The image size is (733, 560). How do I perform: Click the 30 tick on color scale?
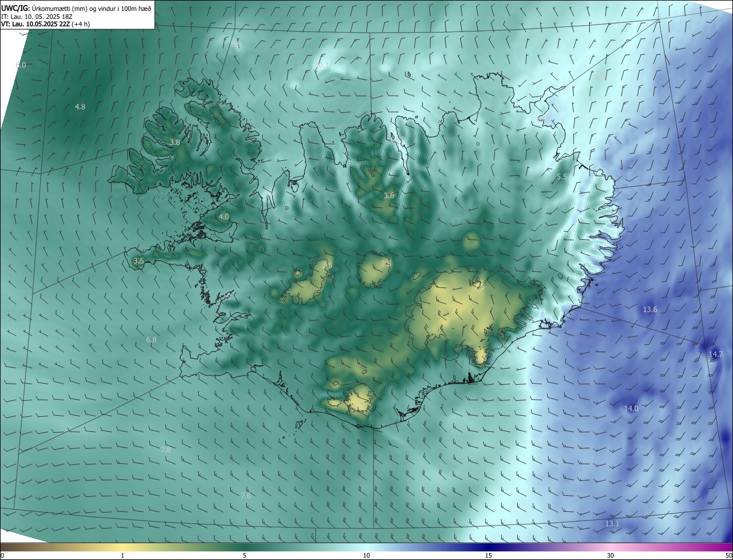(x=610, y=556)
